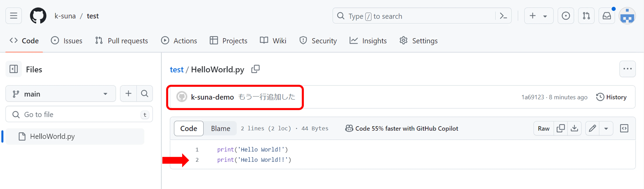Open the Pull requests icon in top bar
Image resolution: width=644 pixels, height=189 pixels.
point(586,16)
